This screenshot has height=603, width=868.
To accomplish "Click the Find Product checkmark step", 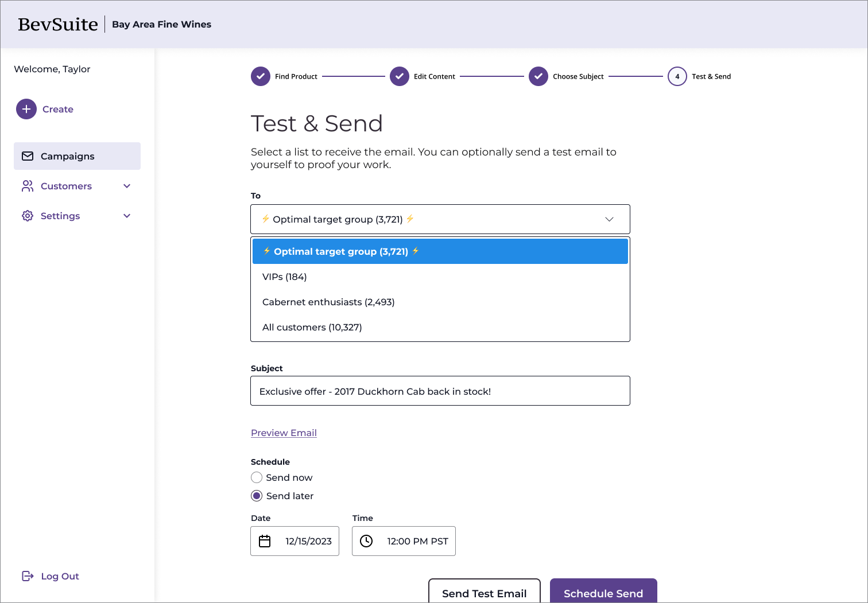I will 261,76.
